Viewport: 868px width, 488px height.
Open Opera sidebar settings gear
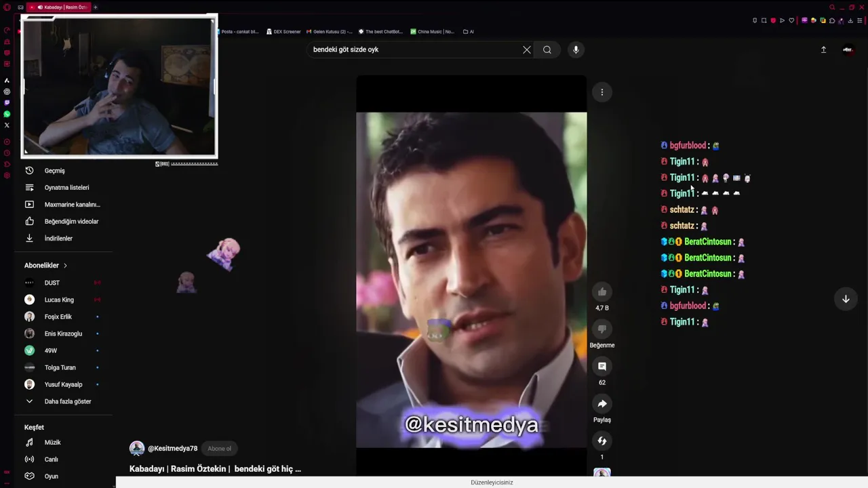[7, 176]
